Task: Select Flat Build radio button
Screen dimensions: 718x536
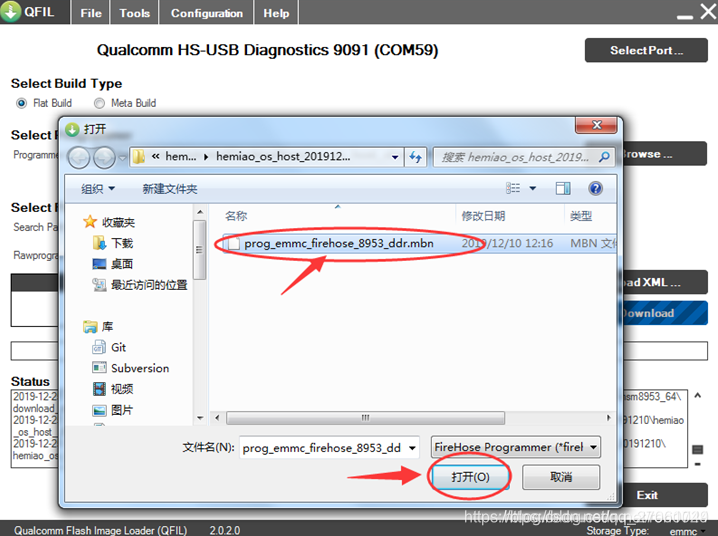Action: tap(21, 103)
